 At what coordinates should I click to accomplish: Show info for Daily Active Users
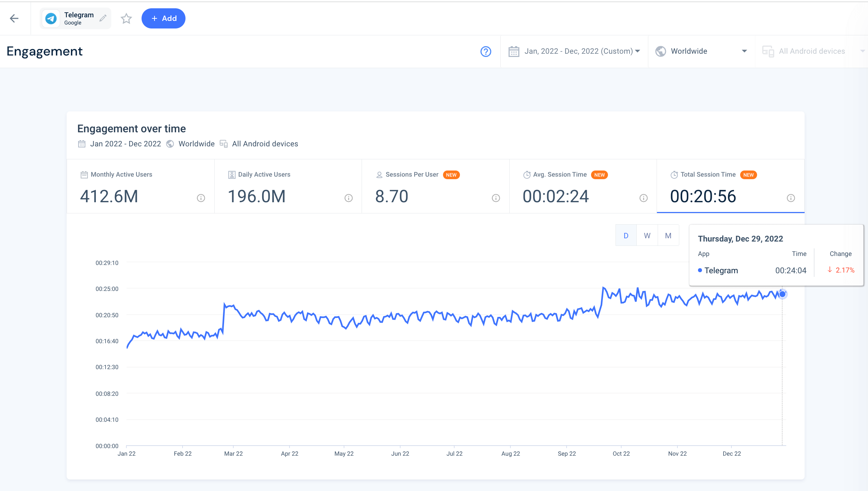[x=349, y=198]
